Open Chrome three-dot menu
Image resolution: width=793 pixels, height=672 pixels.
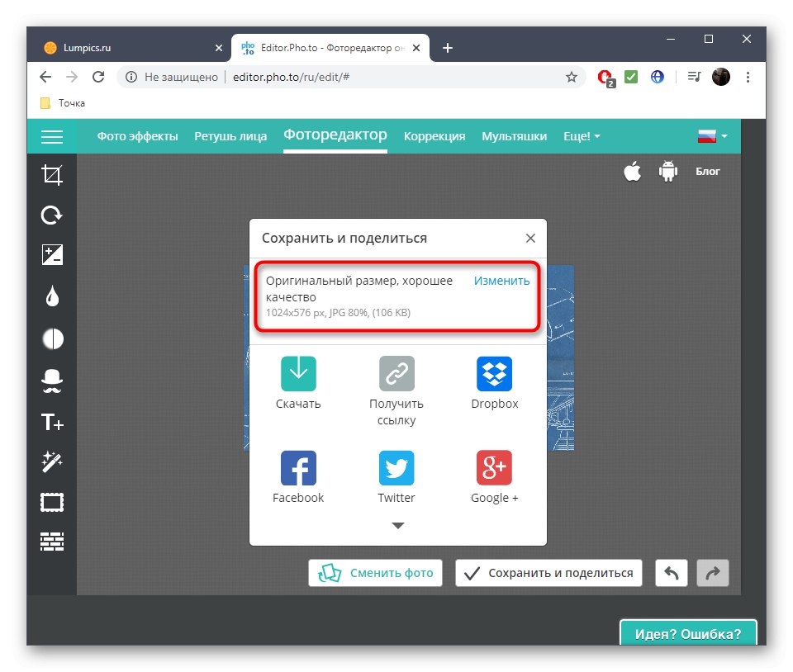click(748, 77)
